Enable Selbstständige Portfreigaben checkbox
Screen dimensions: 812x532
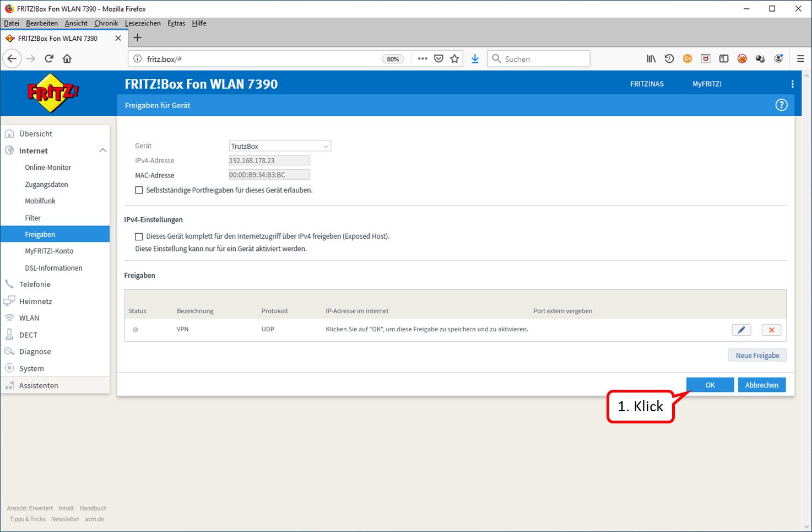pos(139,190)
